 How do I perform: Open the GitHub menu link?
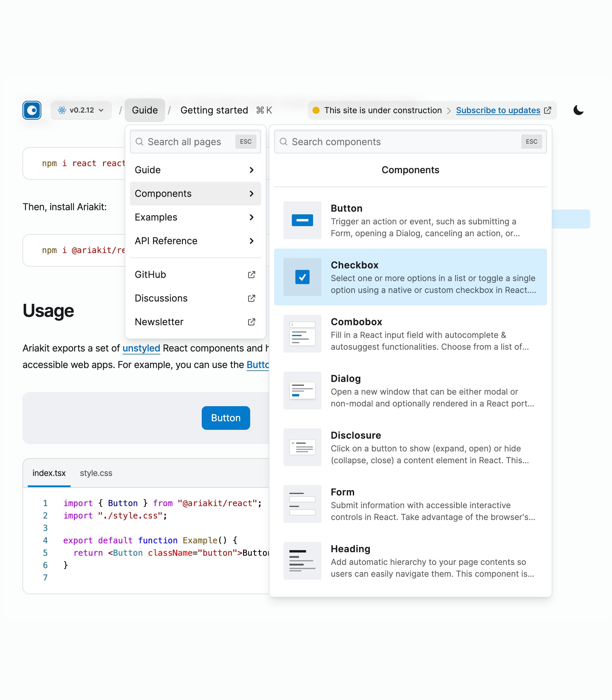coord(195,274)
